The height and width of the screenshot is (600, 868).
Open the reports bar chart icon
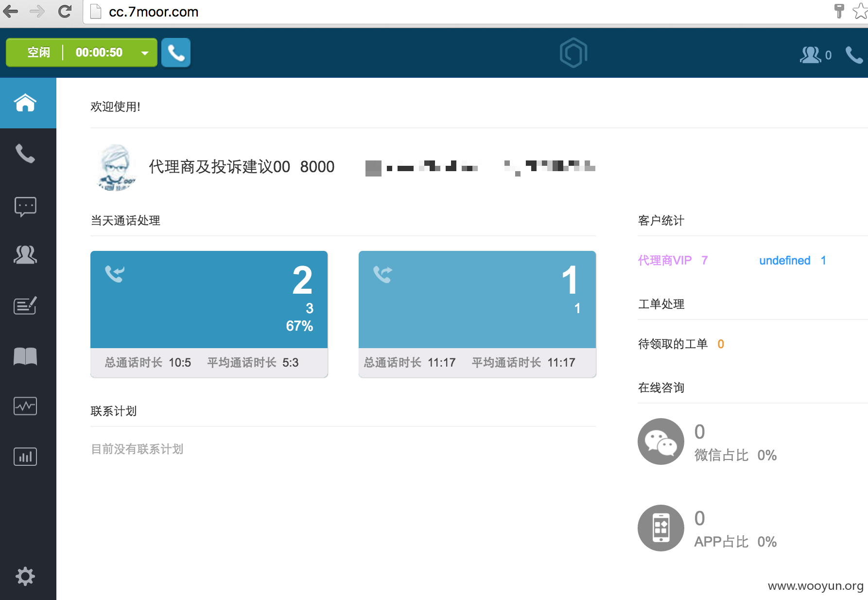pos(25,457)
